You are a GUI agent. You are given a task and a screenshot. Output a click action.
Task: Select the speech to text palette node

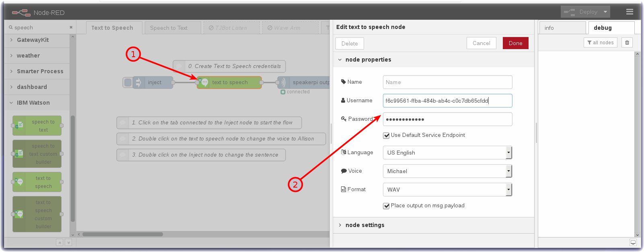37,126
